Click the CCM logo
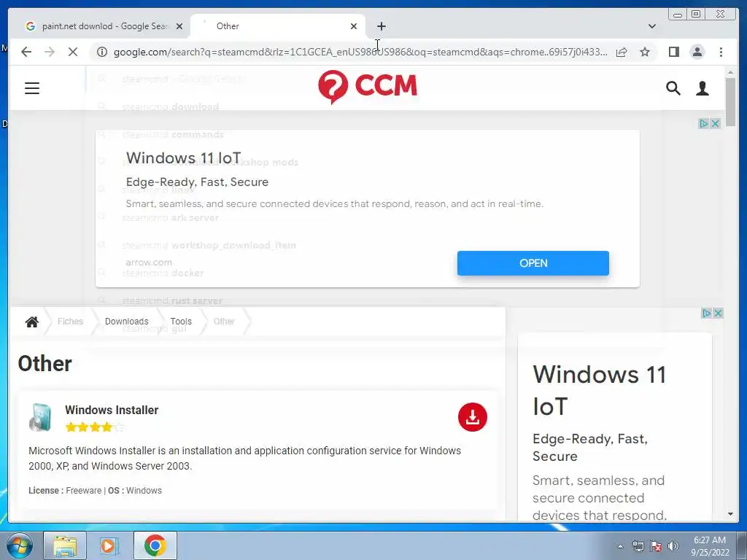Image resolution: width=747 pixels, height=560 pixels. pos(368,87)
